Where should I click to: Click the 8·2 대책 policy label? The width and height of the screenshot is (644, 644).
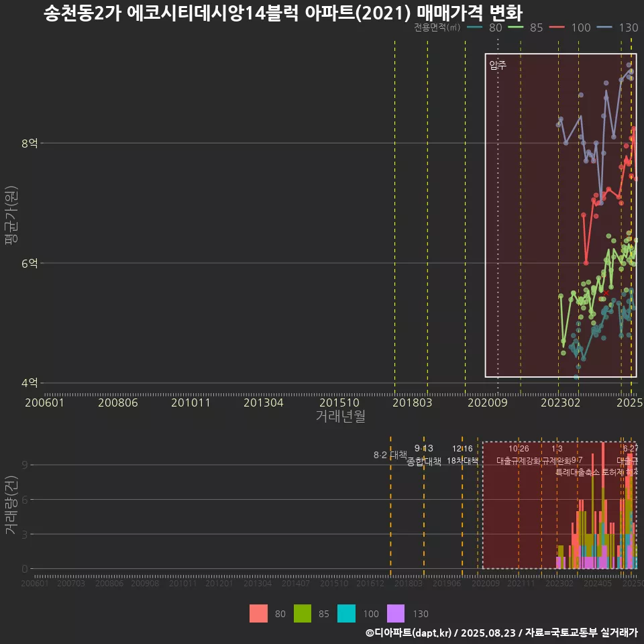[390, 455]
